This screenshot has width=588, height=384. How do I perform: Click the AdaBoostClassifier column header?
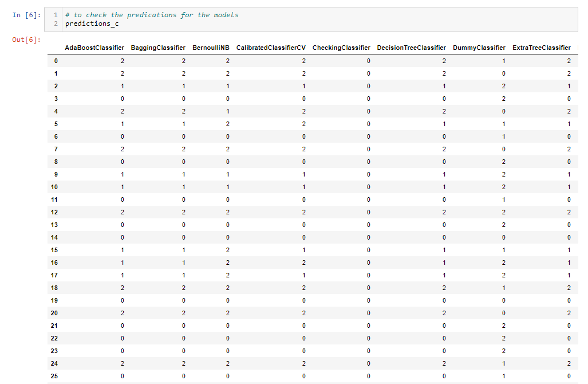[94, 48]
